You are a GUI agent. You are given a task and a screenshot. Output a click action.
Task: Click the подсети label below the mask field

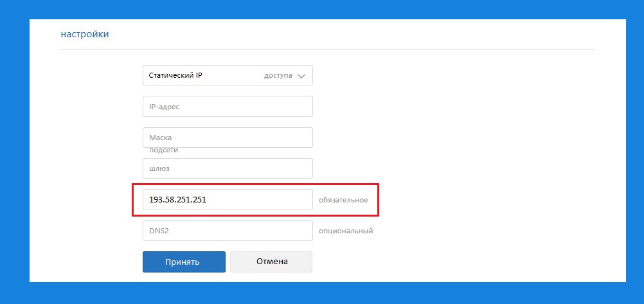(x=163, y=150)
